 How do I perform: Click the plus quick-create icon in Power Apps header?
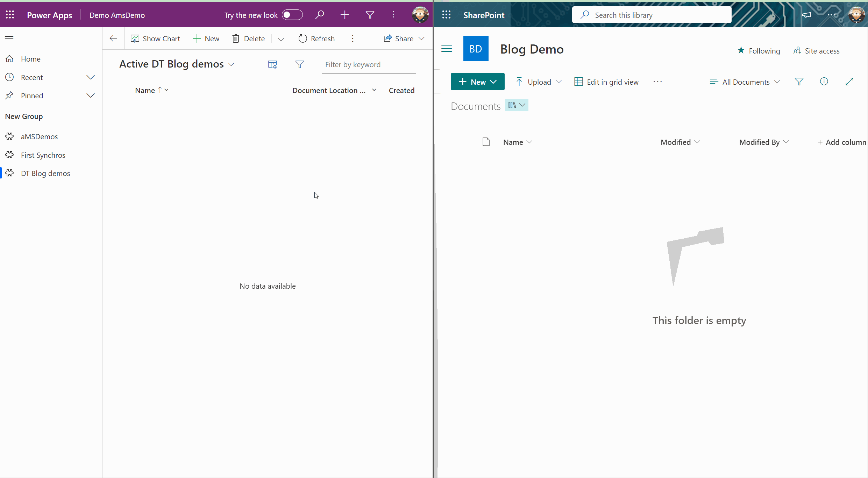click(x=345, y=15)
